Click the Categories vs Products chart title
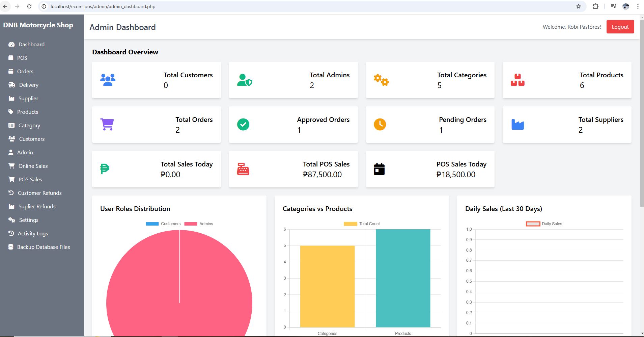644x337 pixels. (317, 209)
